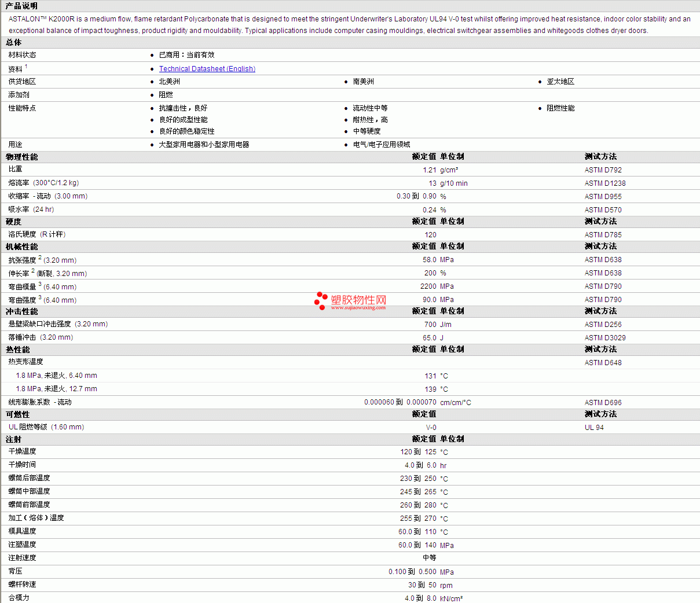Click the 性能特点 row label

coord(22,108)
